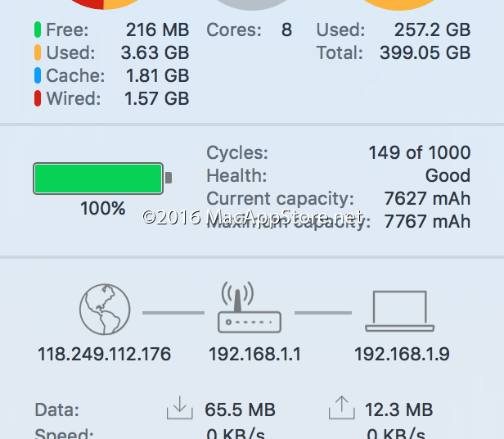The width and height of the screenshot is (504, 439).
Task: Click the Current capacity value 7627 mAh
Action: 427,198
